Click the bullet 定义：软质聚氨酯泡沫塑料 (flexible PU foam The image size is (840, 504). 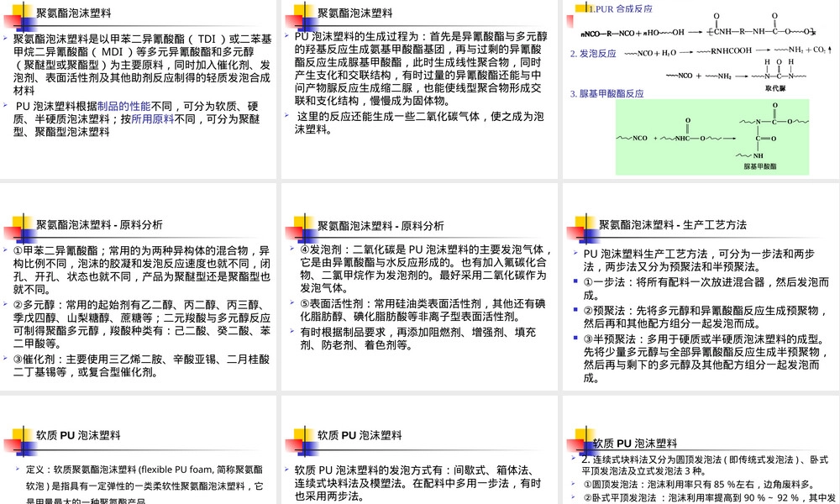coord(144,485)
